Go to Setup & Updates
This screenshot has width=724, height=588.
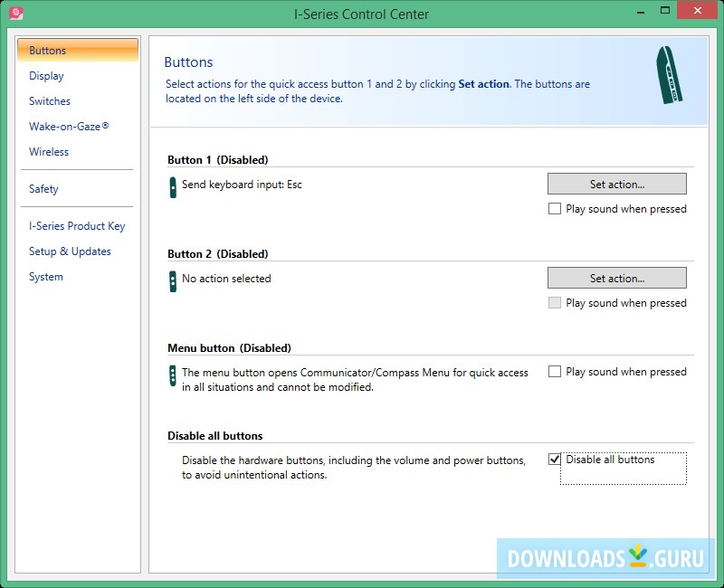pyautogui.click(x=70, y=251)
